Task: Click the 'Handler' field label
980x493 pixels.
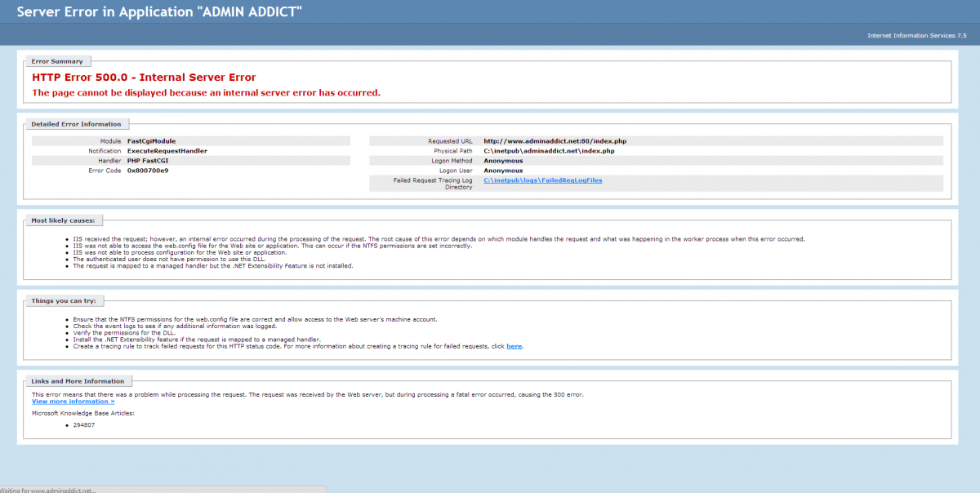Action: coord(109,160)
